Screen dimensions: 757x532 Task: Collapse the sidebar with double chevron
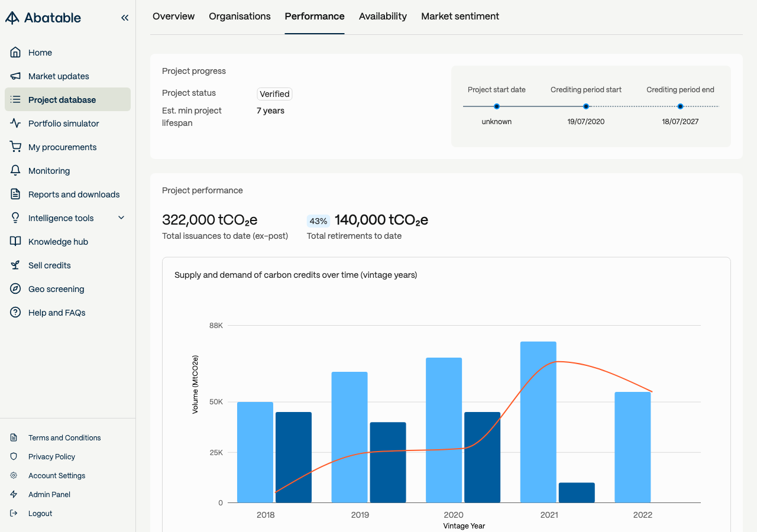coord(125,18)
